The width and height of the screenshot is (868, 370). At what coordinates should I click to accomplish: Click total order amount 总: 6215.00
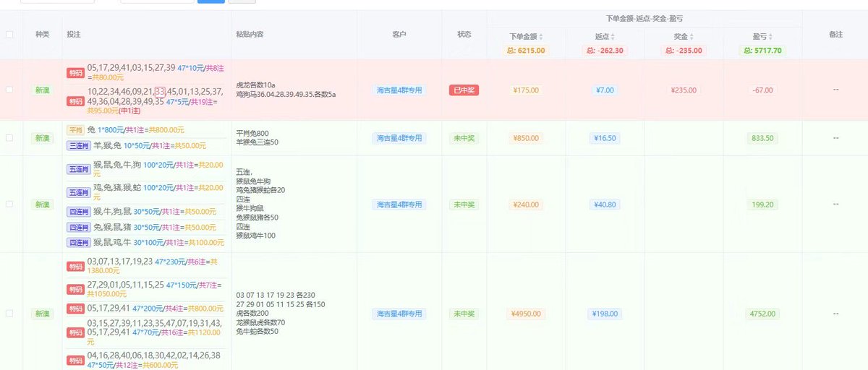527,51
